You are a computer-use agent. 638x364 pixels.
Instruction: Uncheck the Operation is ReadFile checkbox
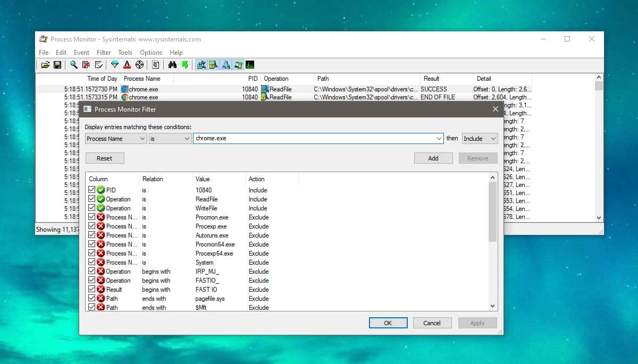(92, 199)
